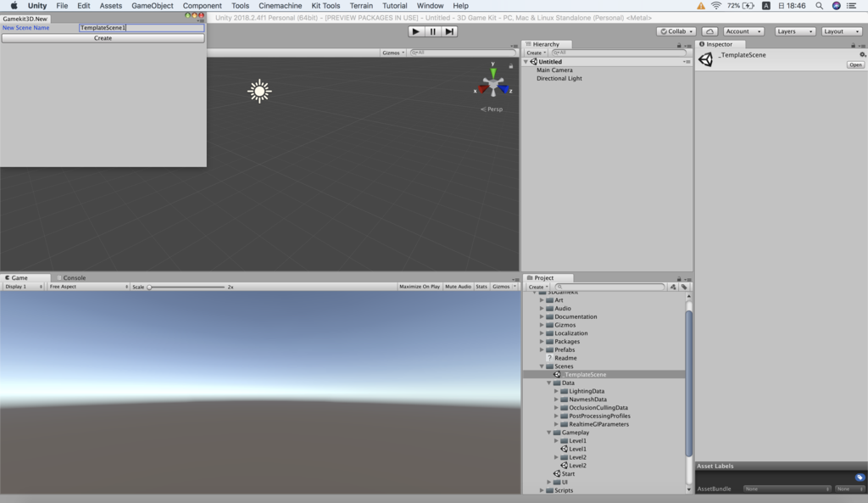Open the Apple menu

tap(14, 6)
